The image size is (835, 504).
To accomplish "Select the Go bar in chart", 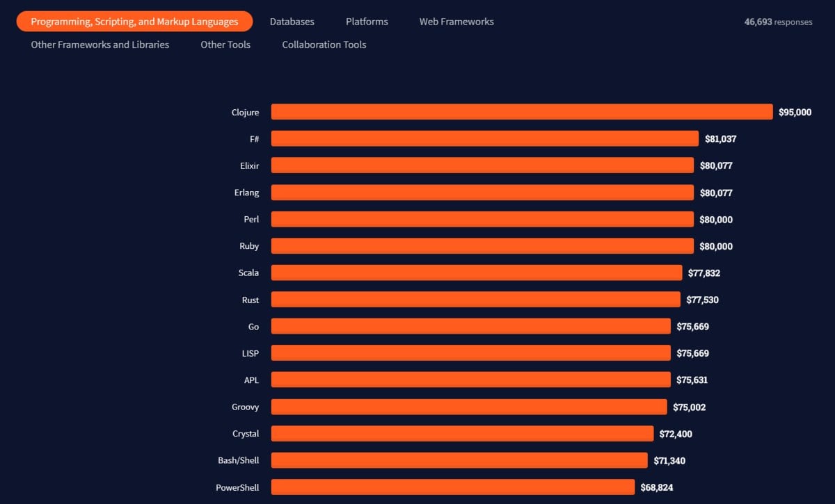I will 471,326.
